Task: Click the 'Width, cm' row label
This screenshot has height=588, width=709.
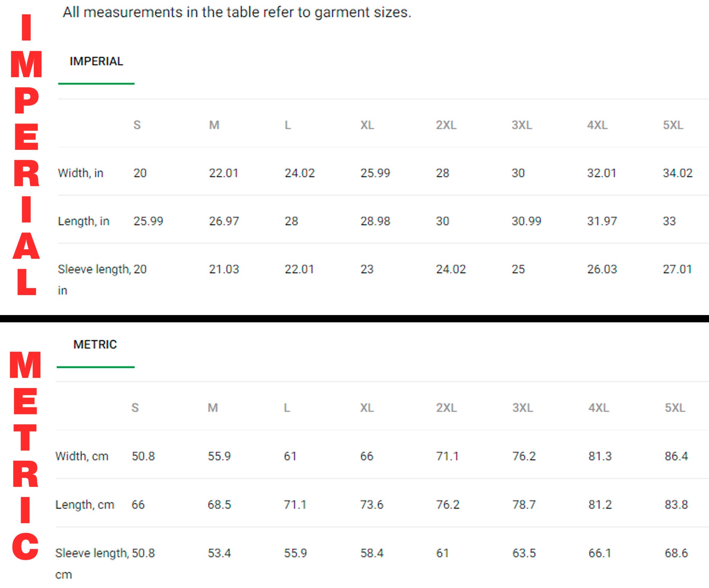Action: [x=82, y=456]
